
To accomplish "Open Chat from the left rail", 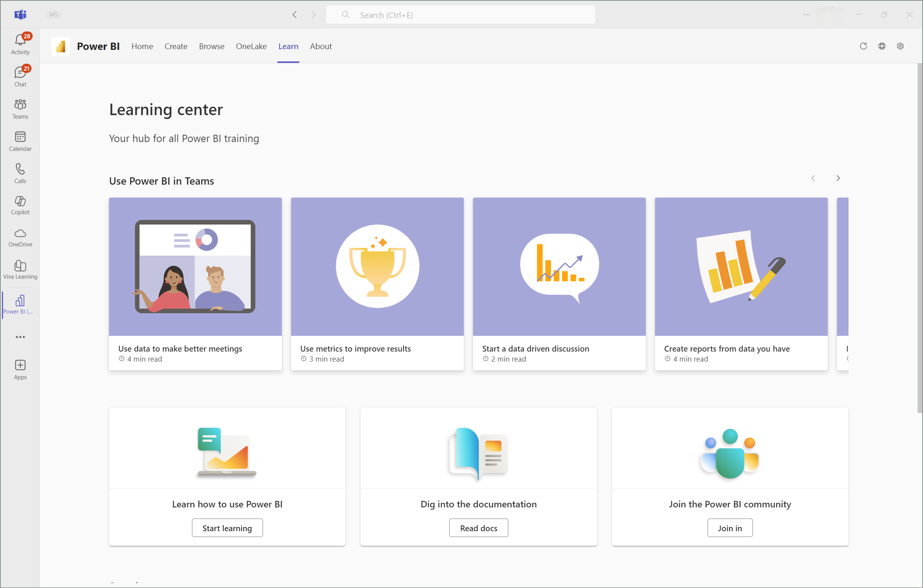I will click(20, 76).
